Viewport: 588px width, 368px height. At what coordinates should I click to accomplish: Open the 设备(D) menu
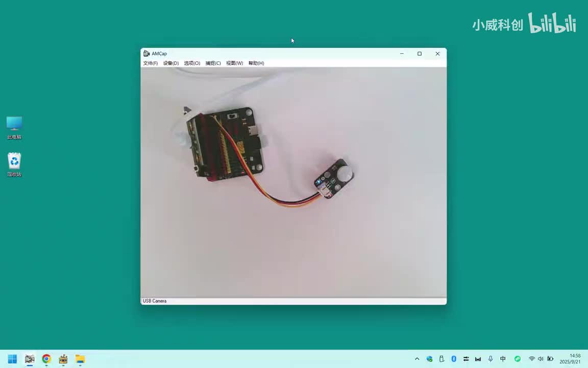pyautogui.click(x=170, y=63)
